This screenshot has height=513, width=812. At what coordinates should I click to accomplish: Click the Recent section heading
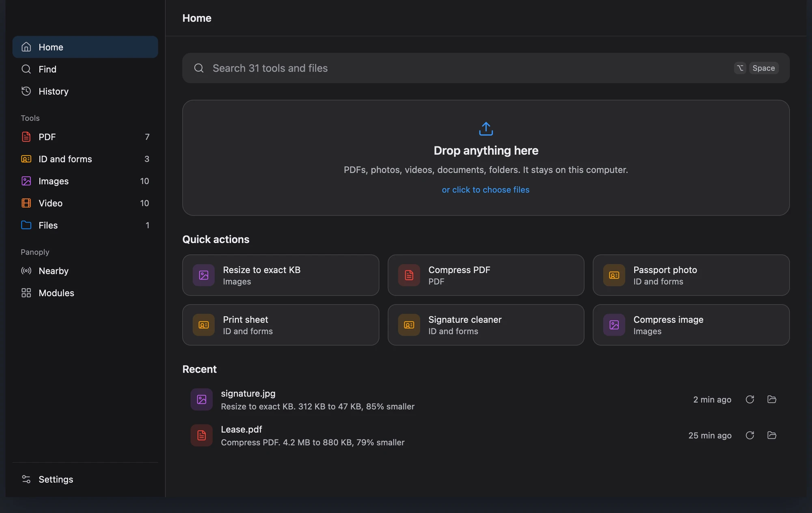point(199,369)
